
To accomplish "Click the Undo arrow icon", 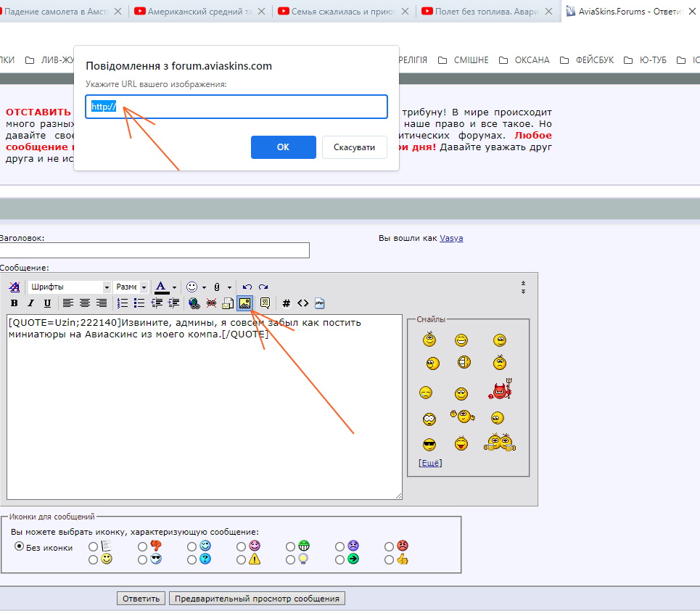I will click(x=247, y=287).
